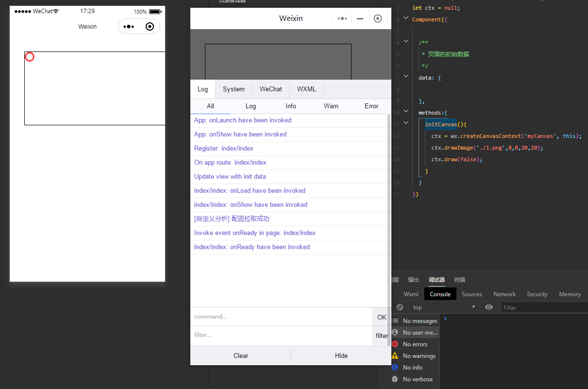Open the Memory devtools tab
Screen dimensions: 588x389
tap(570, 294)
